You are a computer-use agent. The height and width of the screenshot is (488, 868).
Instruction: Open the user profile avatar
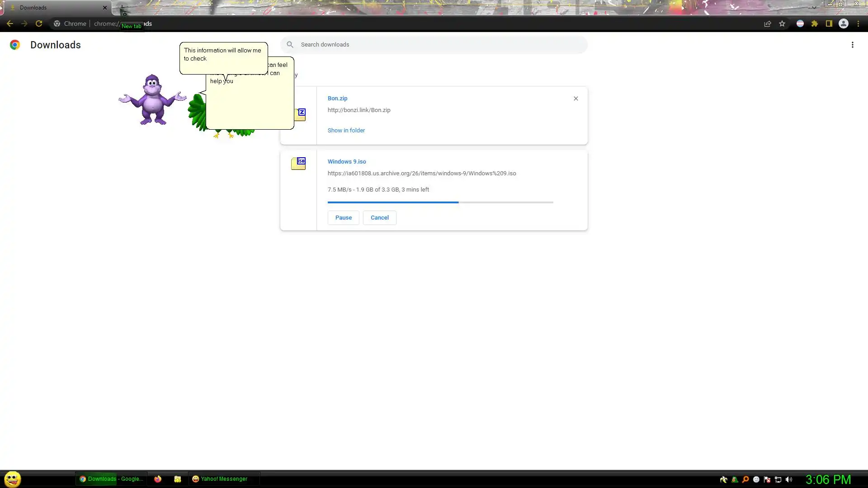(x=844, y=23)
